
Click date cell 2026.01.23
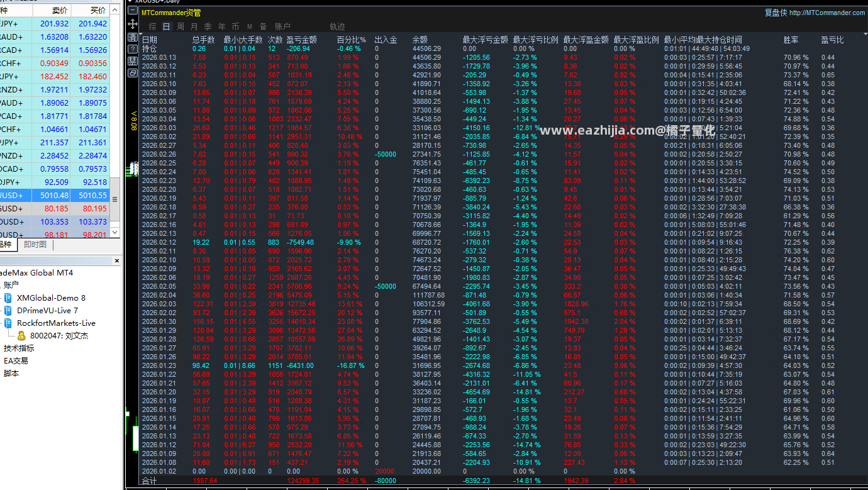pos(159,365)
